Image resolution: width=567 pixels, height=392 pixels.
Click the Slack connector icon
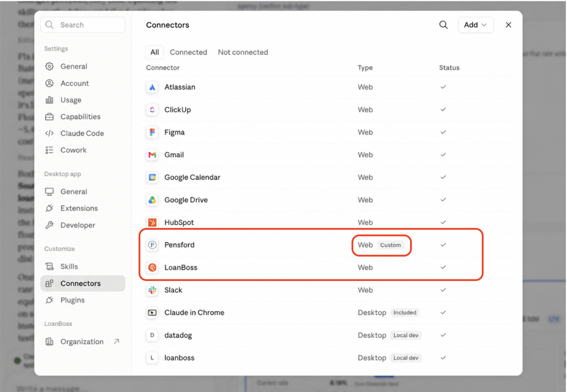coord(152,290)
